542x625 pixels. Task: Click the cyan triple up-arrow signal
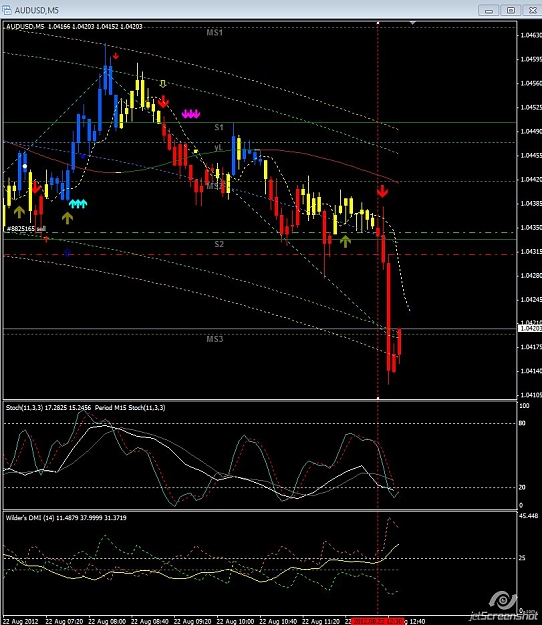(78, 204)
